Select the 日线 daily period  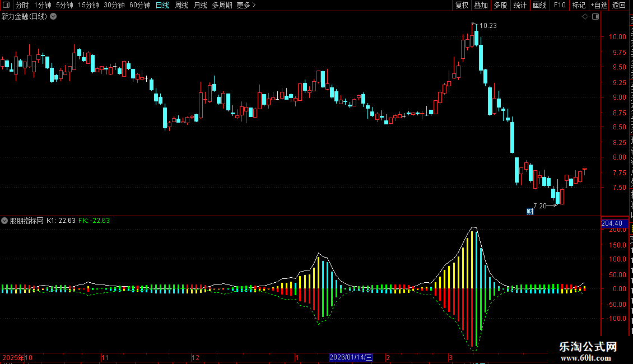click(x=162, y=5)
